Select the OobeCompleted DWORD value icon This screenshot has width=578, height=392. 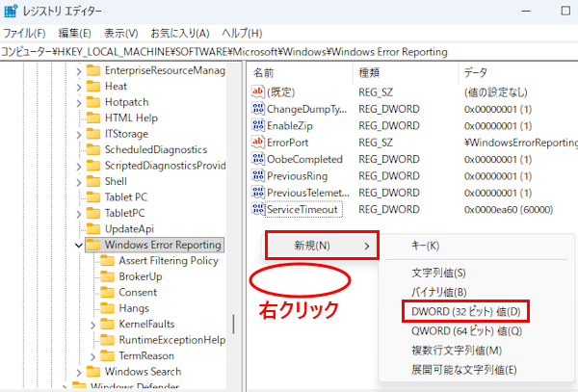pyautogui.click(x=257, y=159)
